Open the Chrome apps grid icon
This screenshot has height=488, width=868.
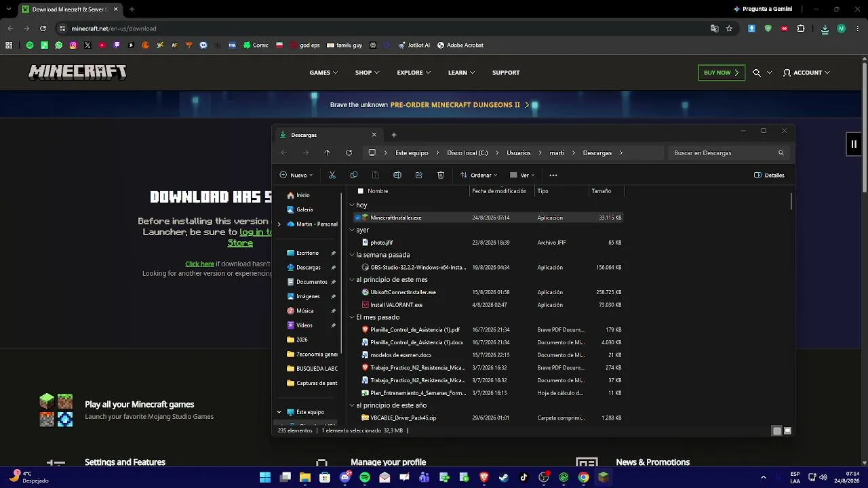coord(9,45)
